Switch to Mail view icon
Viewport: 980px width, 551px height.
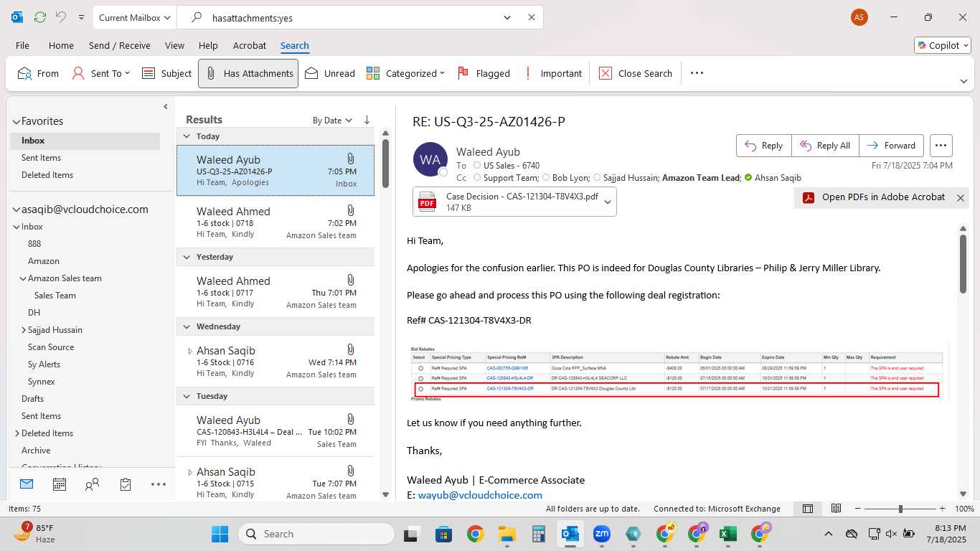[x=27, y=484]
